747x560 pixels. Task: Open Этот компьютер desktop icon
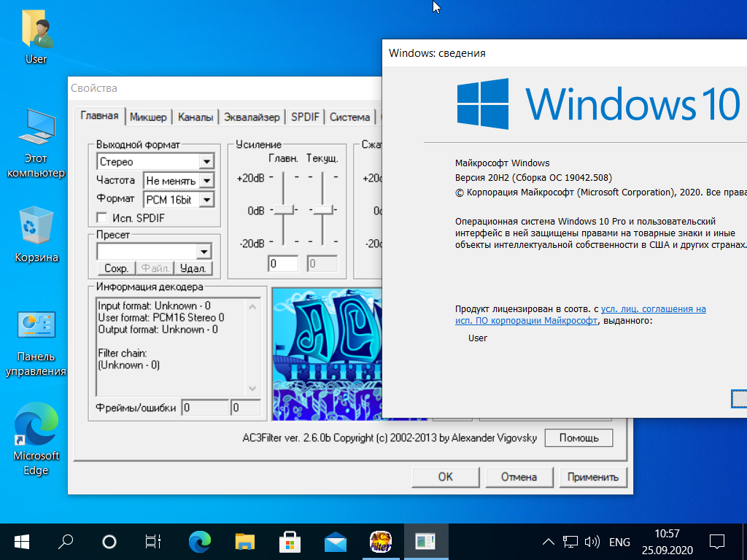click(x=36, y=143)
